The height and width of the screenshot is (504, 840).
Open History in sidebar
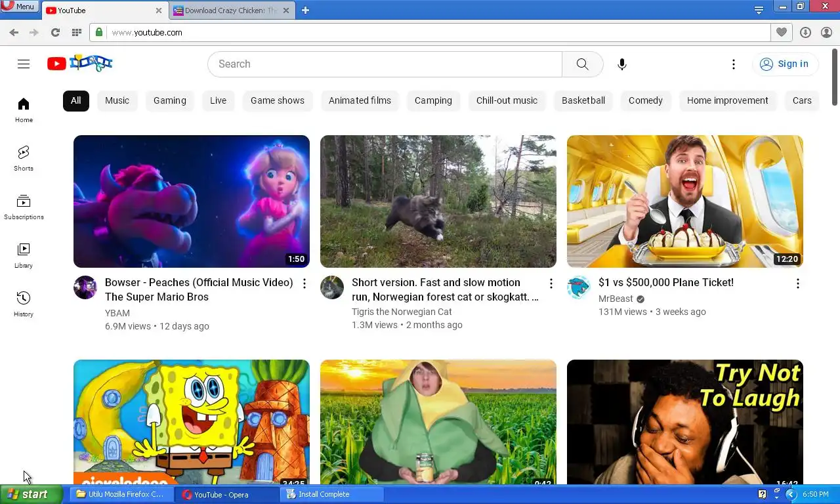click(x=24, y=304)
